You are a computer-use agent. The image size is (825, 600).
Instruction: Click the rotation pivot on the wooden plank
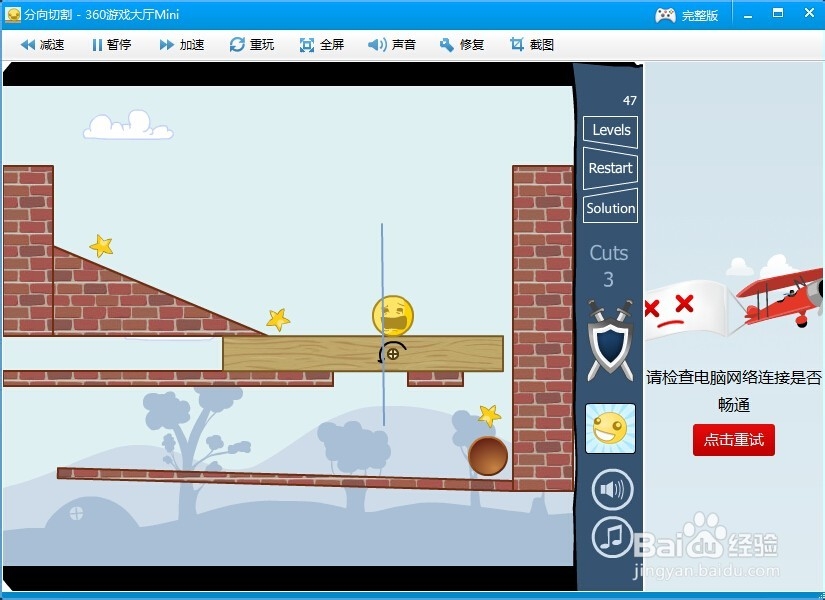393,354
